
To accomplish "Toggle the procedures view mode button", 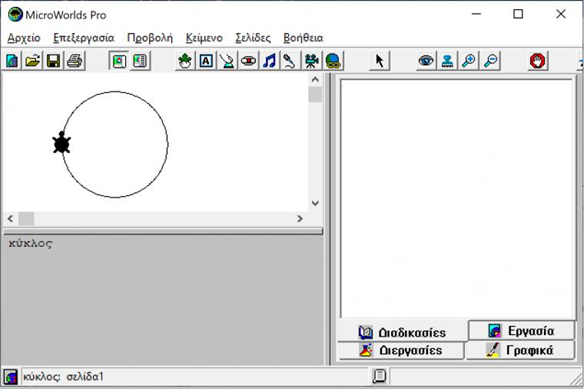I will pos(140,61).
